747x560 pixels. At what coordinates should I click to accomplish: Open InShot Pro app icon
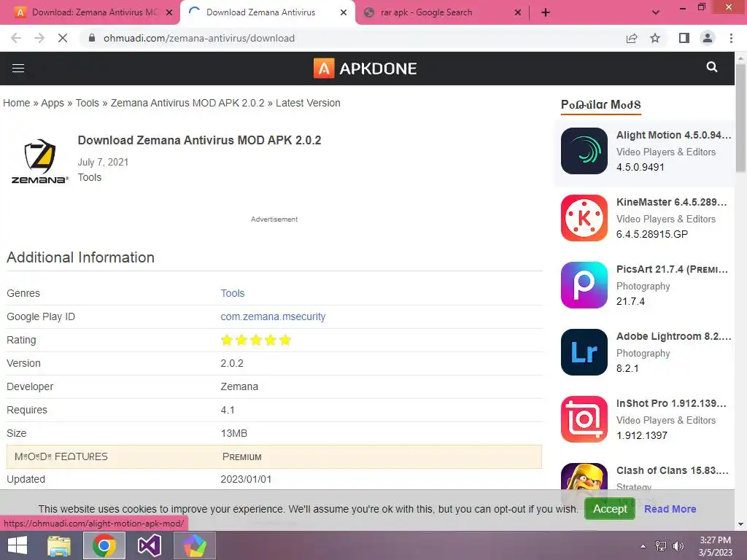(584, 419)
